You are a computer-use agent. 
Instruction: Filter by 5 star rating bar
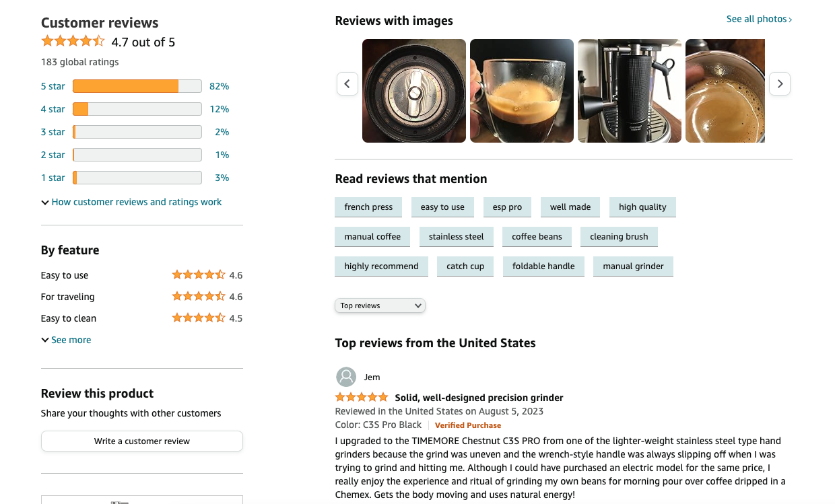tap(137, 86)
